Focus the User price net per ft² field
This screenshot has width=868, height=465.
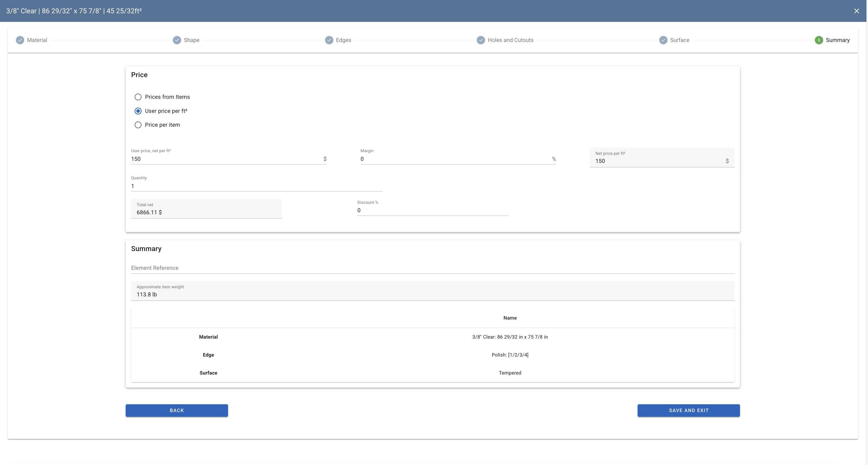[226, 159]
